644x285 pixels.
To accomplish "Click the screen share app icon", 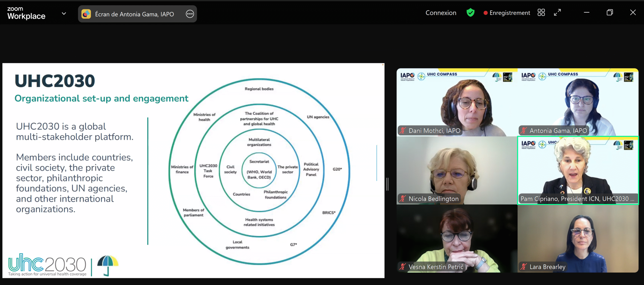I will click(x=86, y=14).
